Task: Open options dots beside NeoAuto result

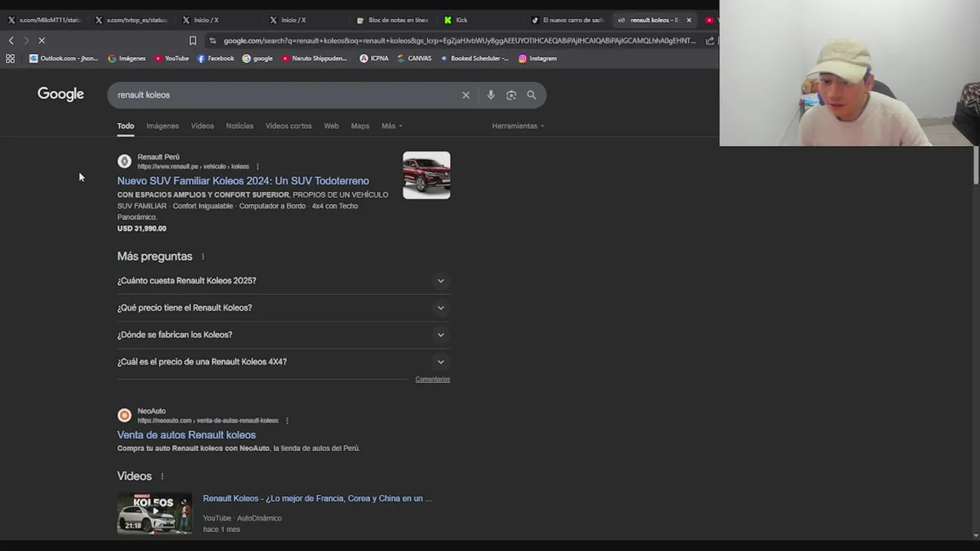Action: [287, 421]
